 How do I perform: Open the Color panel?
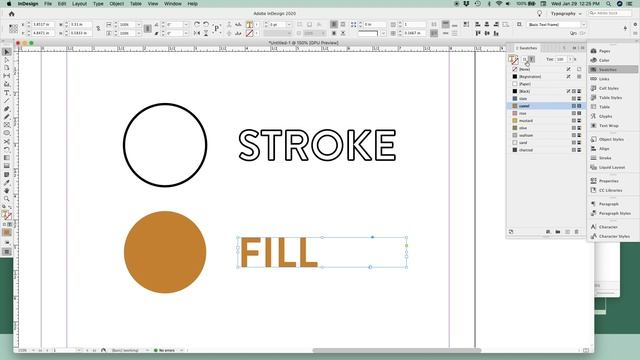(x=604, y=60)
